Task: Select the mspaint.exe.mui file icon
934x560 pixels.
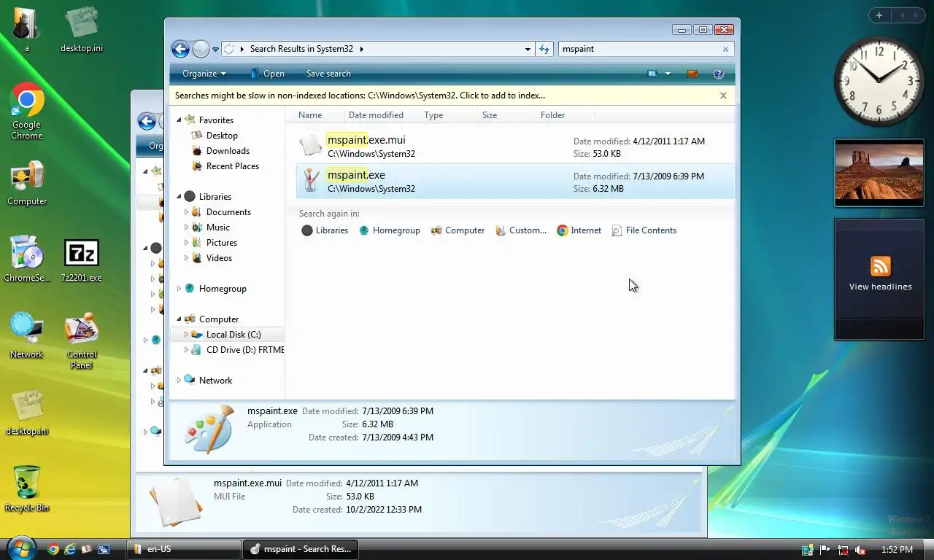Action: [311, 146]
